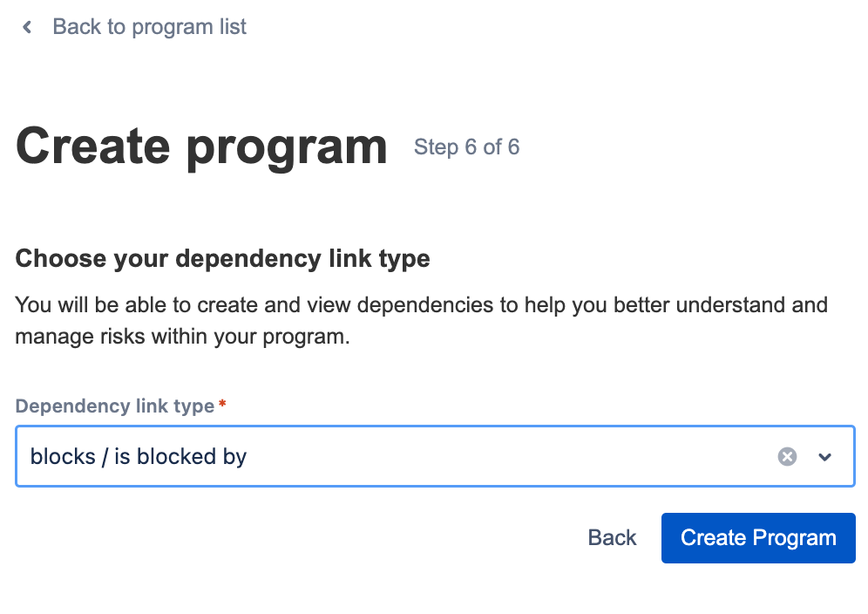Click the "Create program" page title
This screenshot has width=868, height=614.
coord(201,147)
